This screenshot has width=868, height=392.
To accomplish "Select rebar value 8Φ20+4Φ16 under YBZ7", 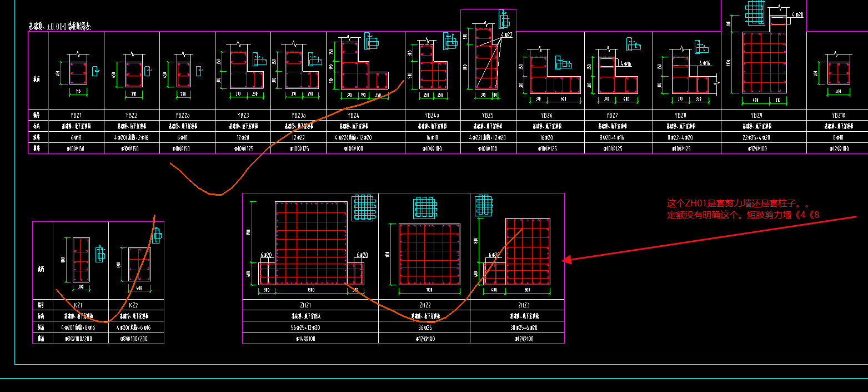I will [613, 137].
